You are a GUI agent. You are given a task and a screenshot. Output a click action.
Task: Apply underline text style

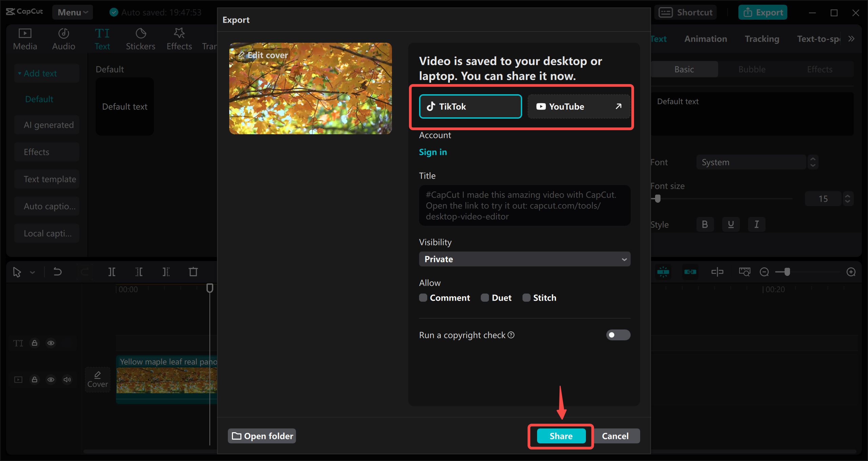point(731,224)
